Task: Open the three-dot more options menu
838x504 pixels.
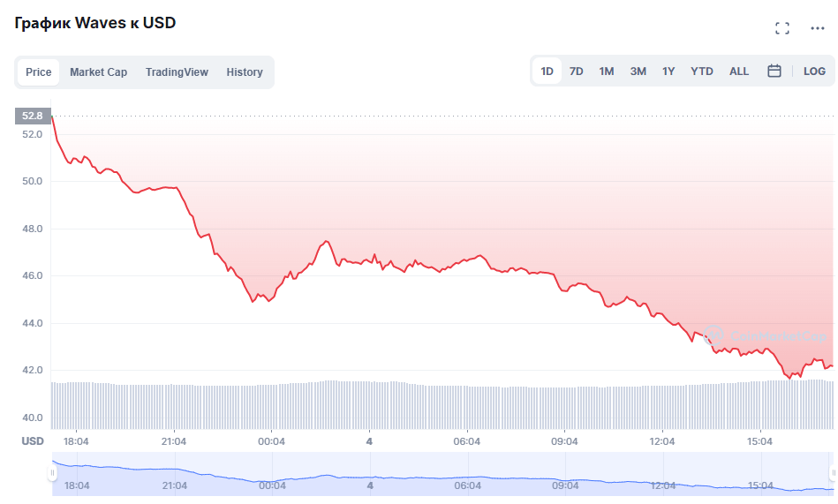Action: click(x=818, y=28)
